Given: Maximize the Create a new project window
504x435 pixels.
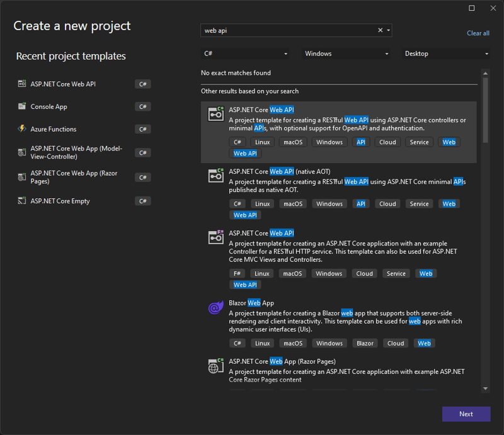Looking at the screenshot, I should [x=472, y=8].
